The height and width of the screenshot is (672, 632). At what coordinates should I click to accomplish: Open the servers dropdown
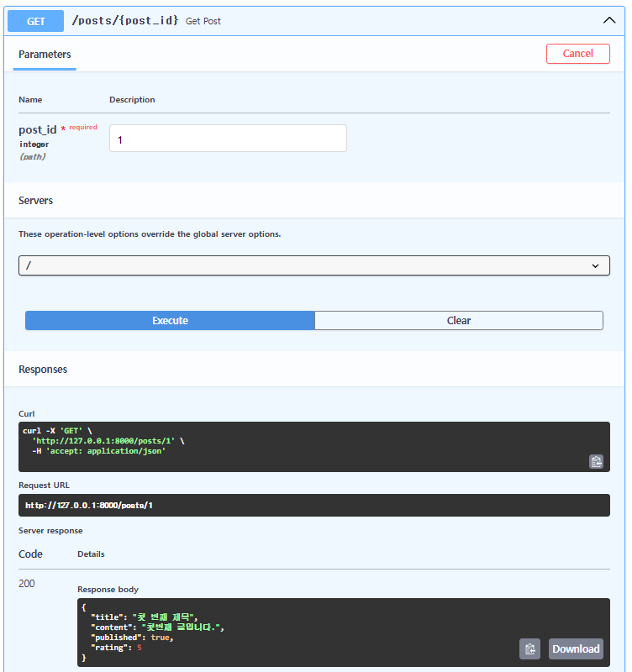point(313,265)
